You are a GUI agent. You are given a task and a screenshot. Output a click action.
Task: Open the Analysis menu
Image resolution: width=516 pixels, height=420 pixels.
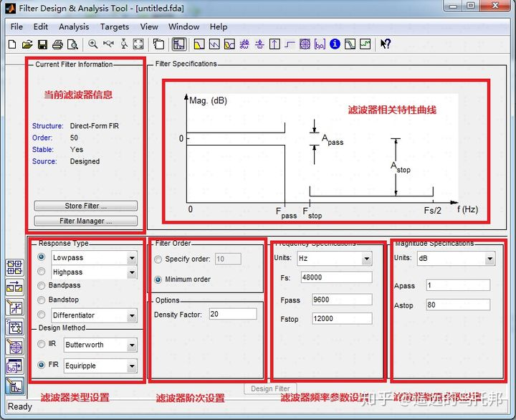74,27
